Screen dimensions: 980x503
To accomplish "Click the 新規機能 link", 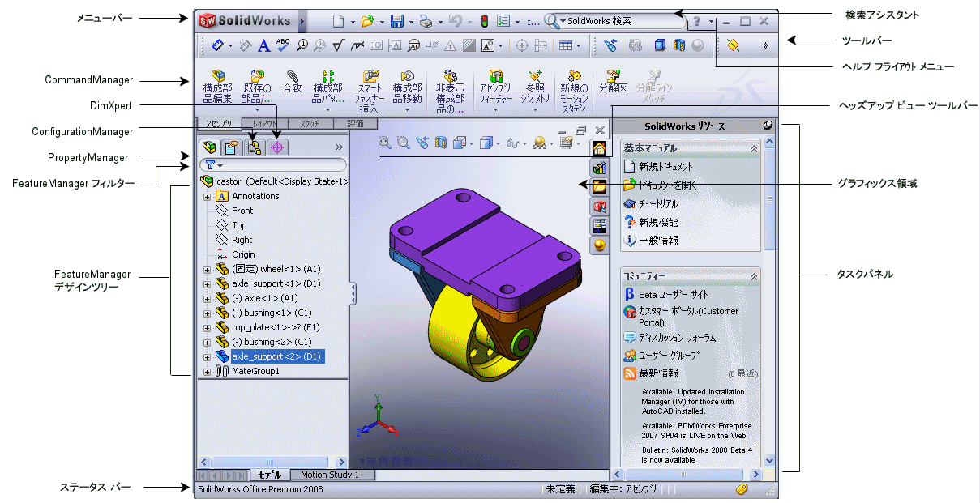I will pyautogui.click(x=658, y=222).
